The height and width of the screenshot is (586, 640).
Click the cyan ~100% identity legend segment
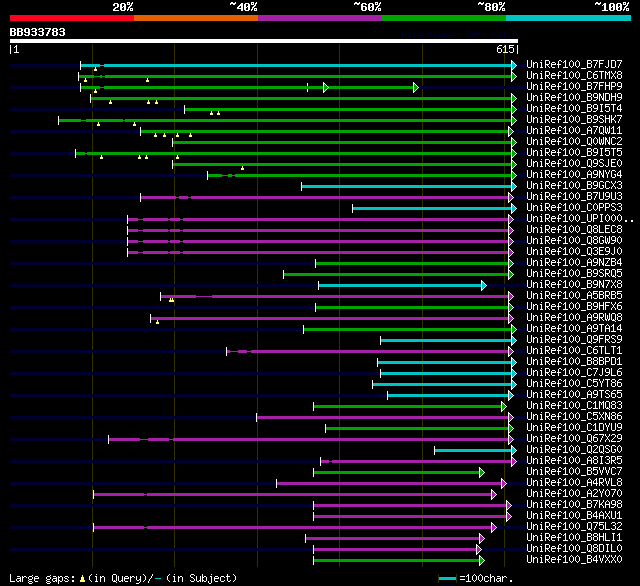[569, 18]
